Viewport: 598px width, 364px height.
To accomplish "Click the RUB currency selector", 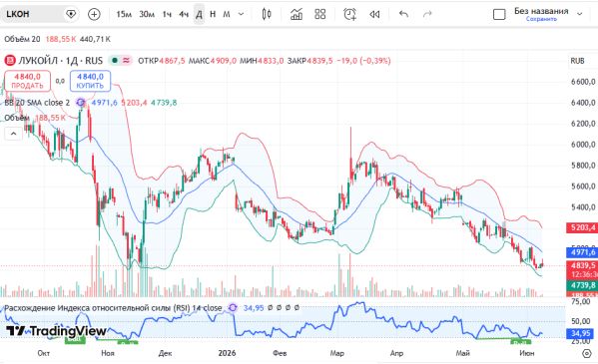I will [x=577, y=61].
